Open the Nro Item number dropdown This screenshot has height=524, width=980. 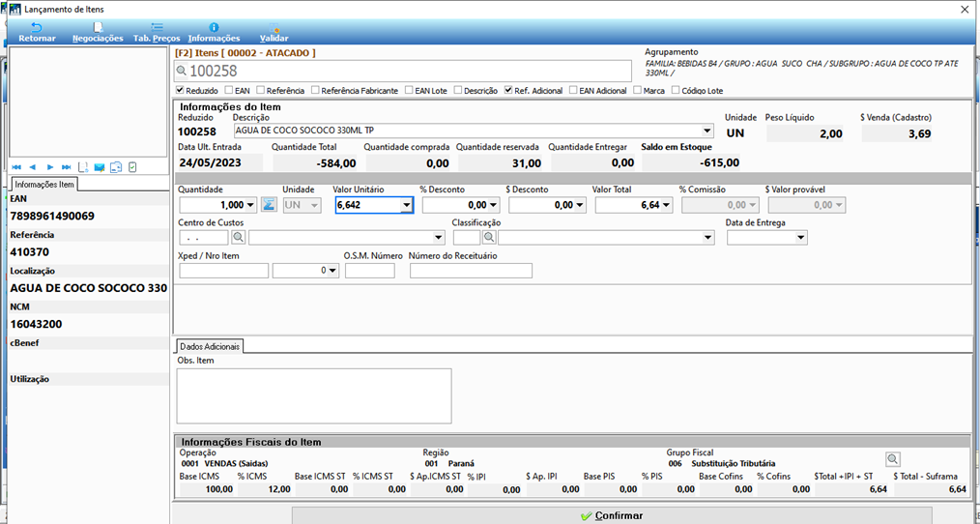(333, 271)
